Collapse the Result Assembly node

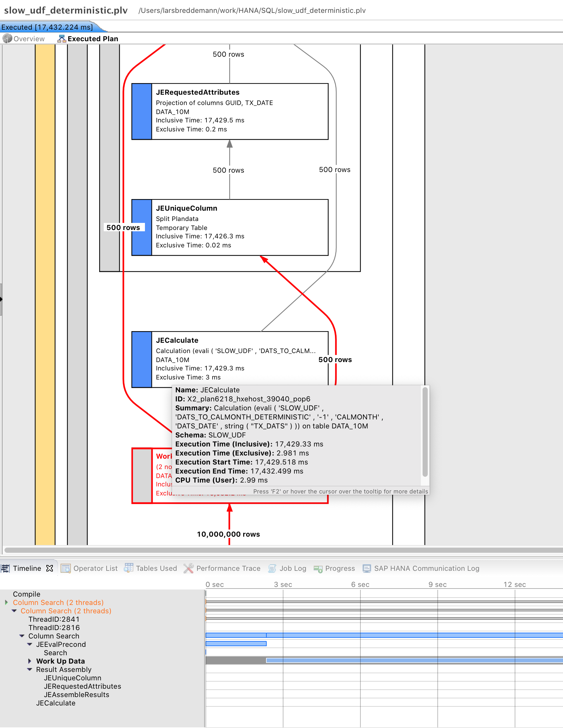30,669
